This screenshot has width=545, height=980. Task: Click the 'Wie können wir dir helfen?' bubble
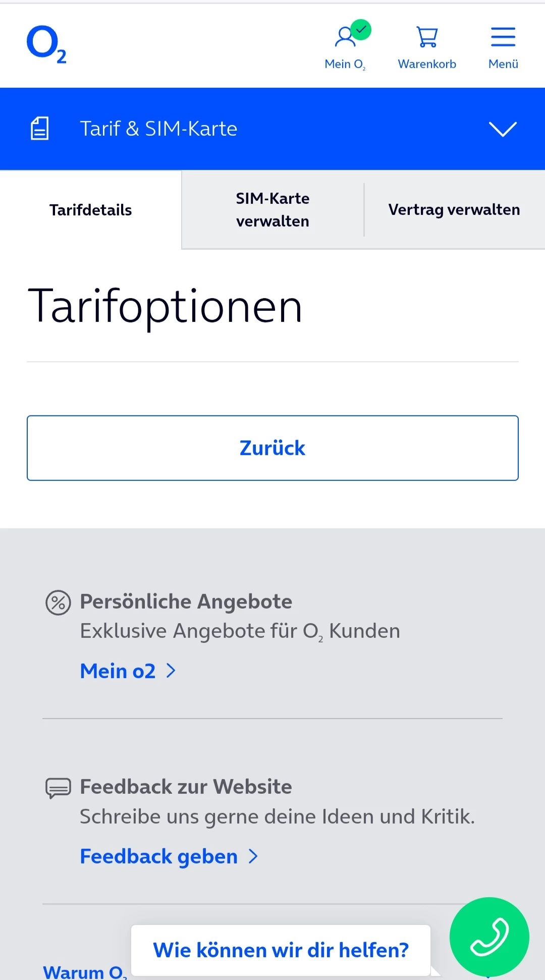(x=281, y=950)
